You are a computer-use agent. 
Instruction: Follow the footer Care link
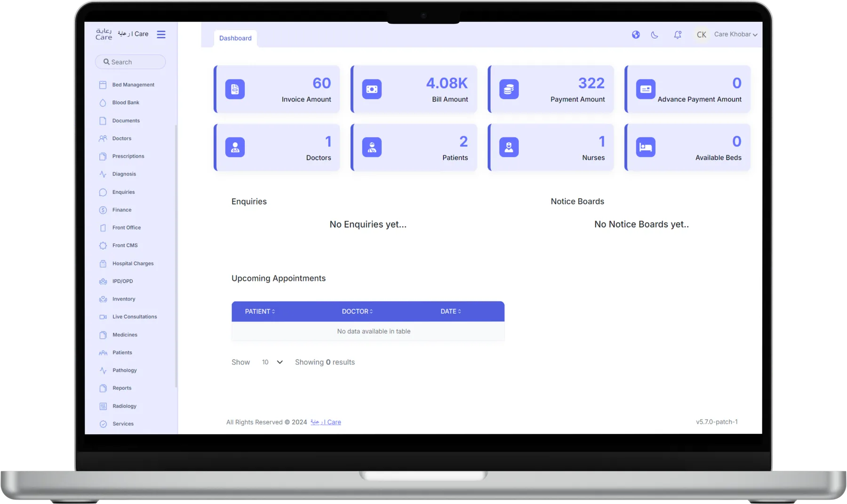[x=326, y=422]
